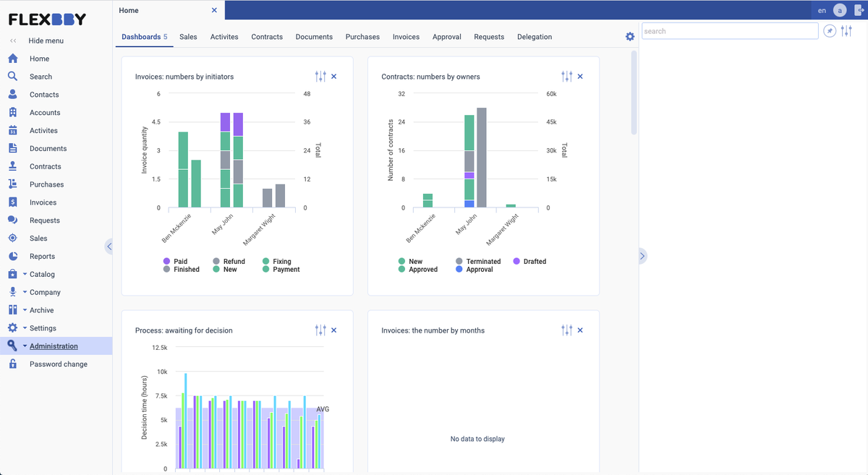Open the en language selector
The height and width of the screenshot is (475, 868).
pyautogui.click(x=822, y=10)
